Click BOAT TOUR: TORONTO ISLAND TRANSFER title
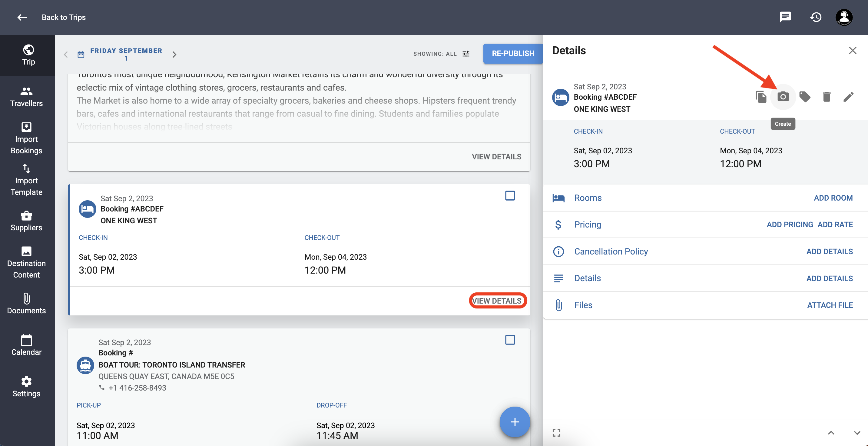 (x=172, y=365)
